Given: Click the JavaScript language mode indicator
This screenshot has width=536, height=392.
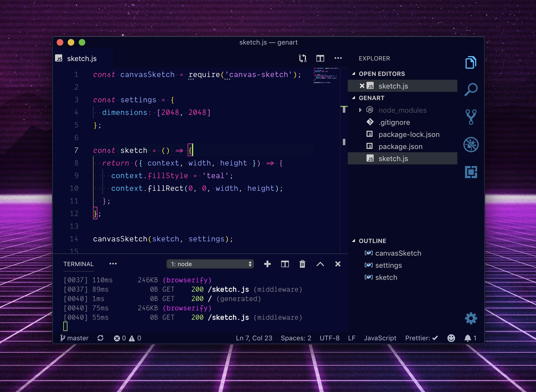Looking at the screenshot, I should 380,338.
